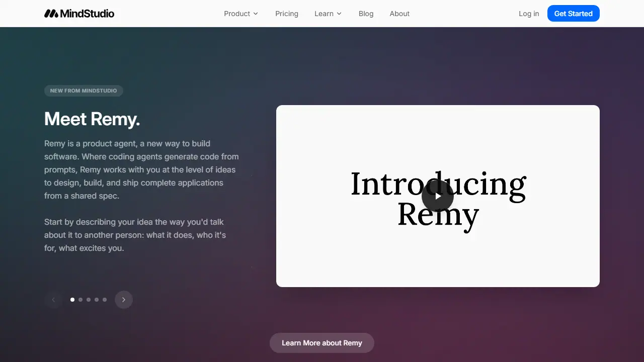The image size is (644, 362).
Task: Select the second carousel dot
Action: 80,300
